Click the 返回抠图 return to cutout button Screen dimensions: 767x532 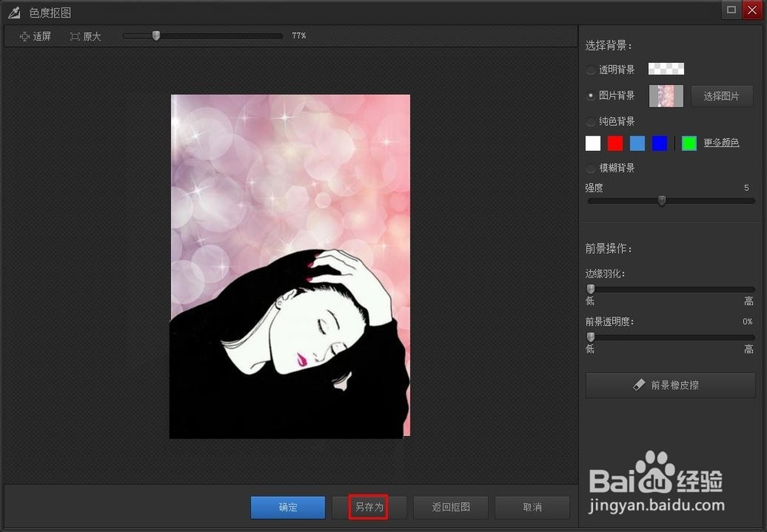[450, 507]
